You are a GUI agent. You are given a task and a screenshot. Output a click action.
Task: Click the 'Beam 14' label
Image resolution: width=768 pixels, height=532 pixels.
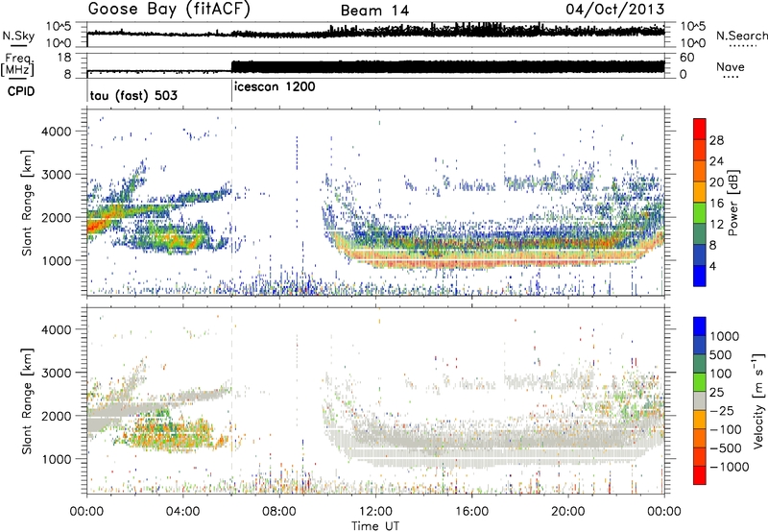click(x=374, y=11)
